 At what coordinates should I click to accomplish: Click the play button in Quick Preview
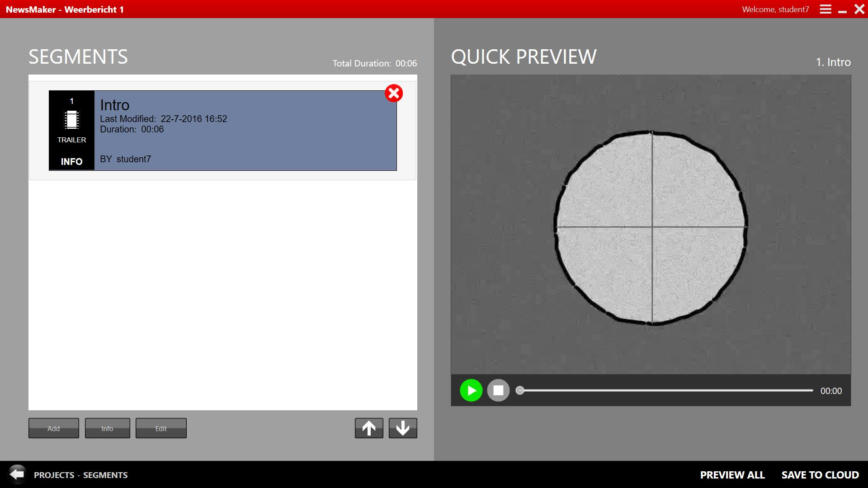(x=472, y=390)
